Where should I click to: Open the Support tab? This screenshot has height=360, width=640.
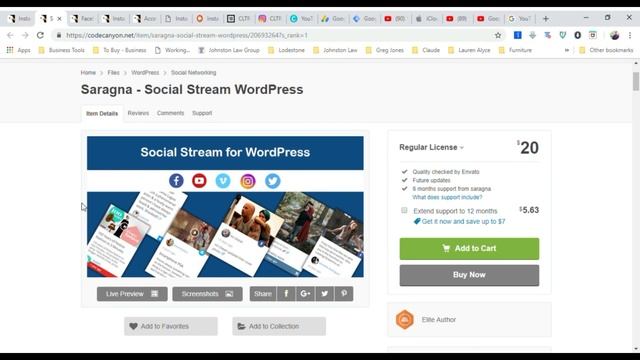click(x=202, y=113)
